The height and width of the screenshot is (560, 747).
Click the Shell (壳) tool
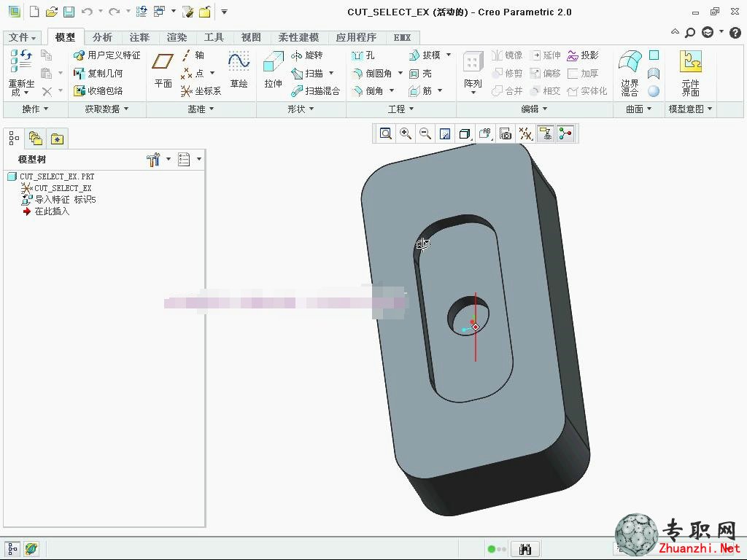[x=420, y=74]
